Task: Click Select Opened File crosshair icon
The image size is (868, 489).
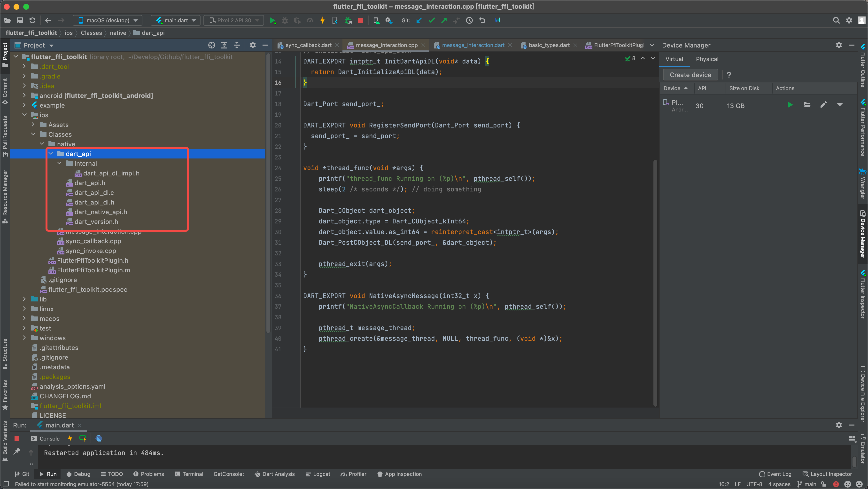Action: tap(212, 45)
